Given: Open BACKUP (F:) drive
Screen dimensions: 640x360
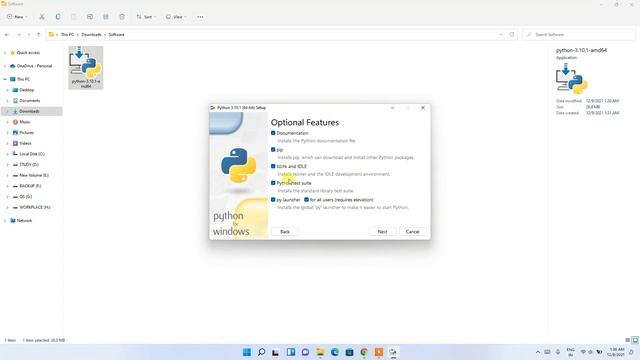Looking at the screenshot, I should (x=30, y=186).
